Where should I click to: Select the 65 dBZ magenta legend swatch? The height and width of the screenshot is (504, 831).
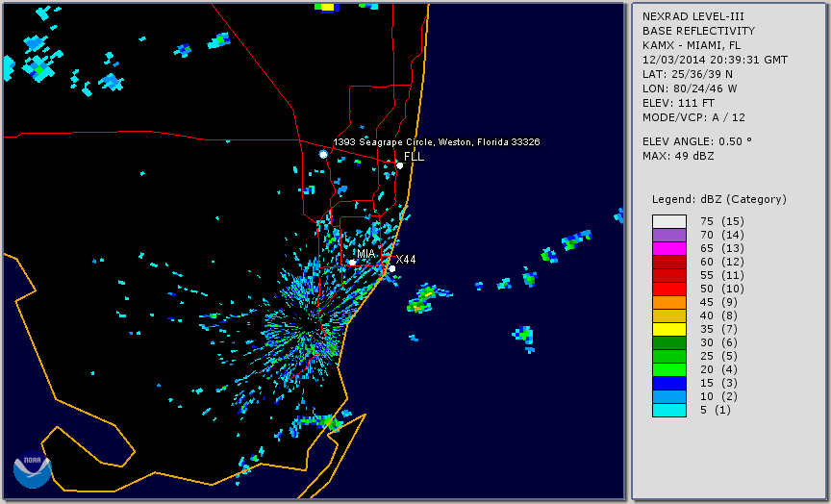point(669,248)
